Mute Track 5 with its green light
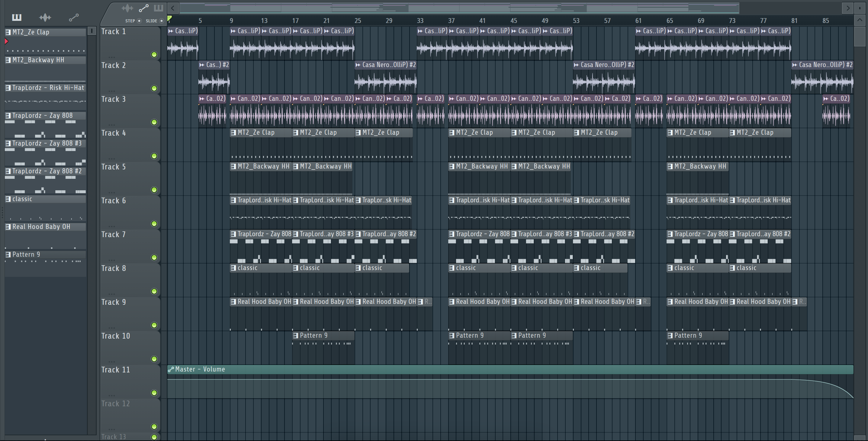The width and height of the screenshot is (868, 441). [154, 190]
